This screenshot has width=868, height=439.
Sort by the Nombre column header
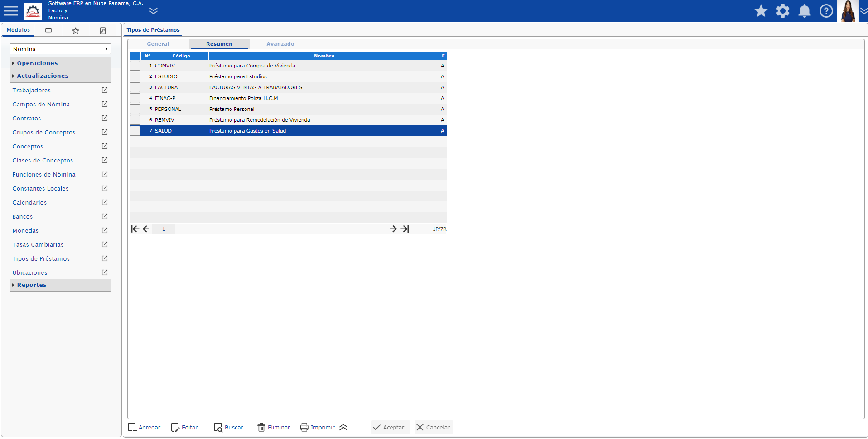(324, 56)
